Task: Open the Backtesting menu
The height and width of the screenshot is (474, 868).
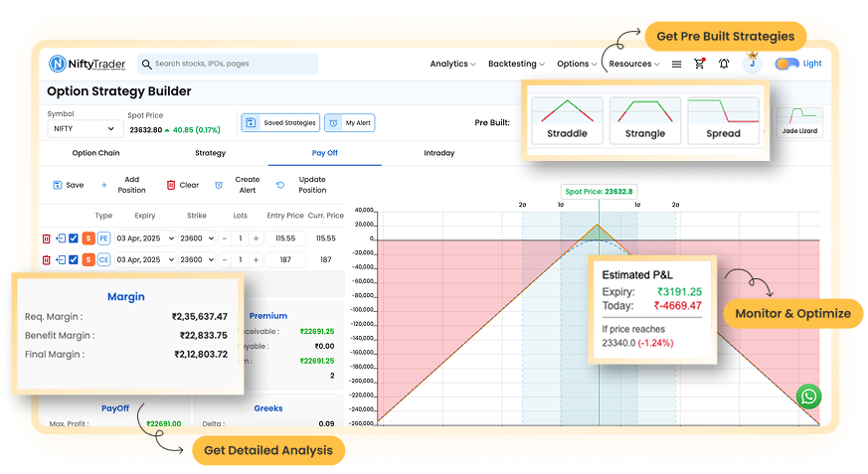Action: tap(516, 64)
